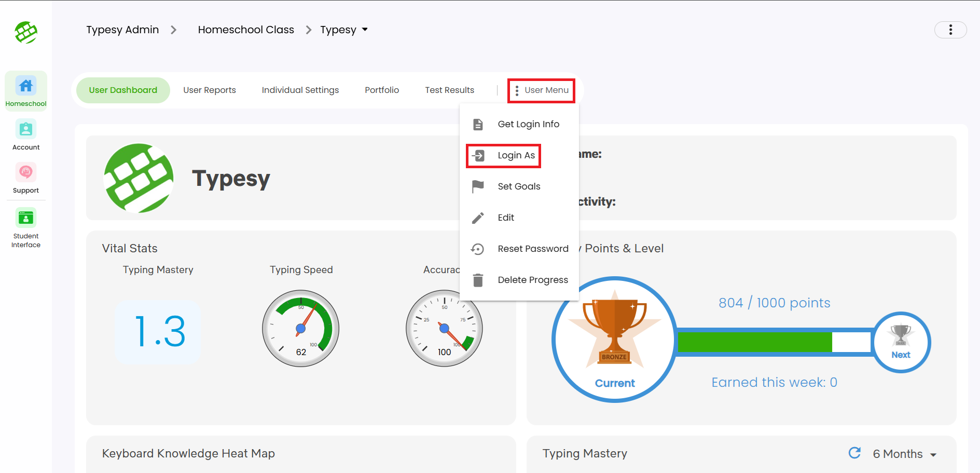Click the trash icon beside Delete Progress
Viewport: 980px width, 473px height.
pyautogui.click(x=478, y=280)
